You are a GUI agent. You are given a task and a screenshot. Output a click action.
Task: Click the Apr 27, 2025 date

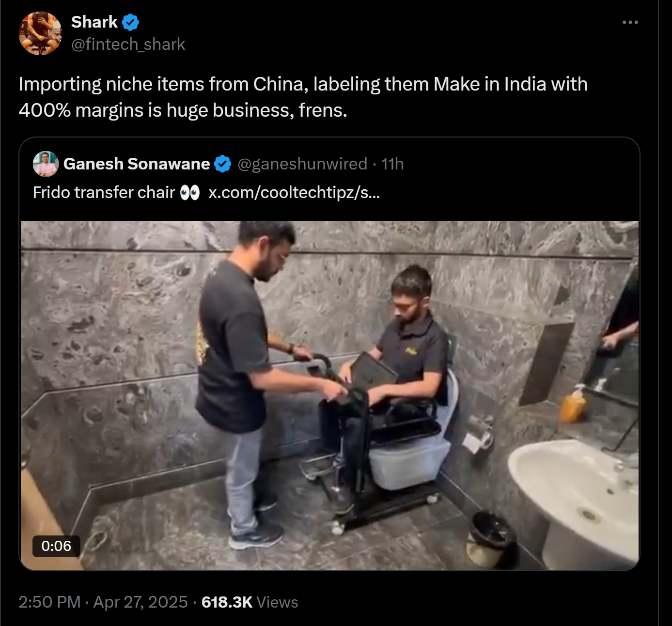click(x=141, y=602)
